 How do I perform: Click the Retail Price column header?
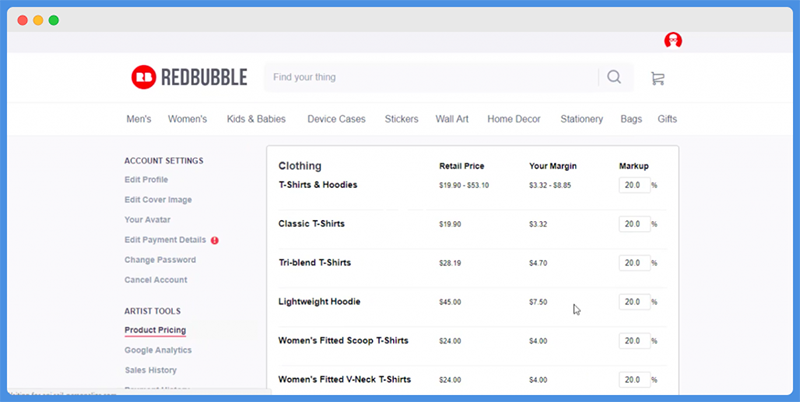(x=462, y=166)
